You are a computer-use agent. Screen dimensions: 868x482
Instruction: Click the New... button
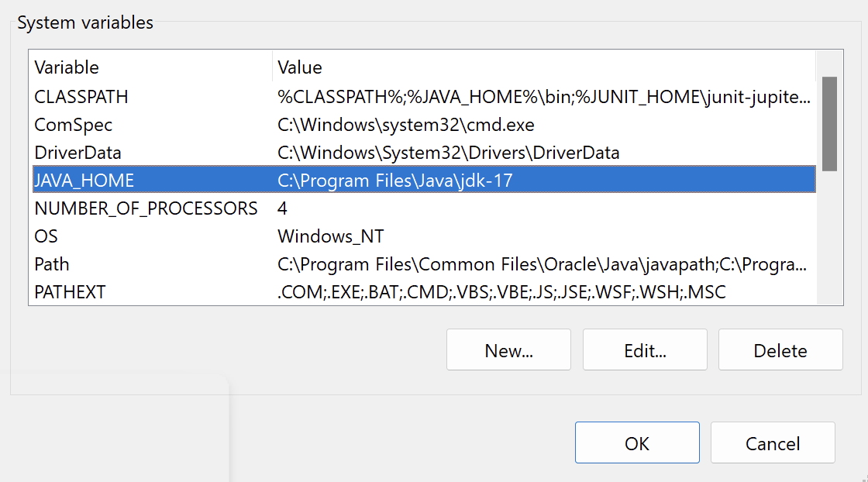(x=508, y=349)
